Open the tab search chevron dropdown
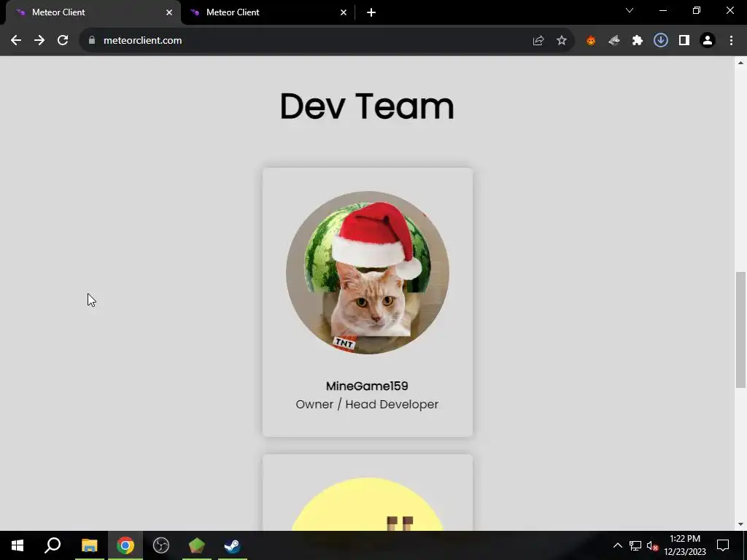 [x=630, y=10]
